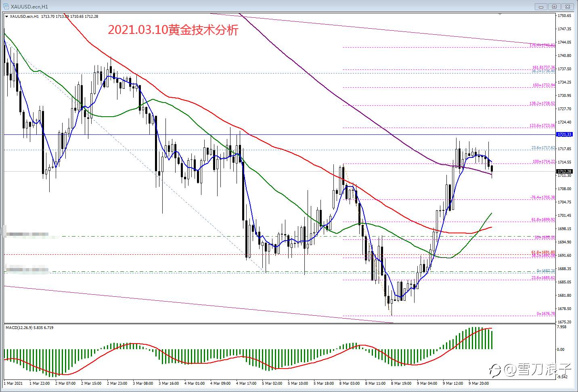Select Fibonacci label 0=1676.78
This screenshot has height=392, width=578.
click(546, 314)
